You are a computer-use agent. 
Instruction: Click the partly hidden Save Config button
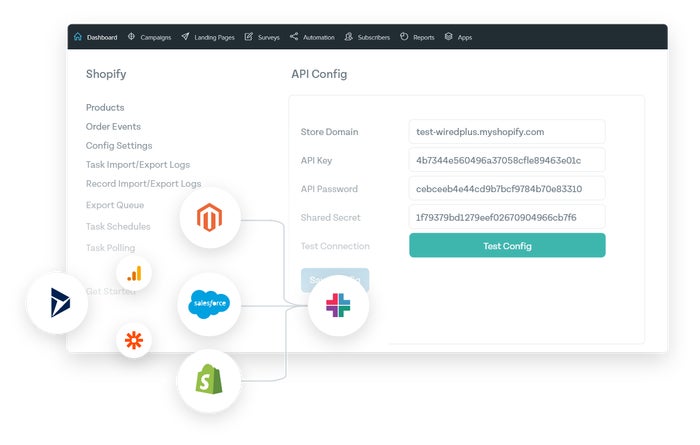(x=335, y=280)
